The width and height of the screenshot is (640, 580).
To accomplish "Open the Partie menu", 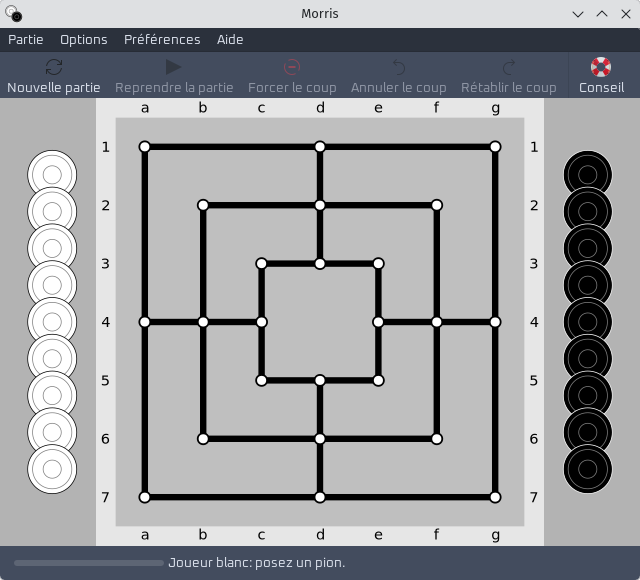I will pyautogui.click(x=26, y=40).
